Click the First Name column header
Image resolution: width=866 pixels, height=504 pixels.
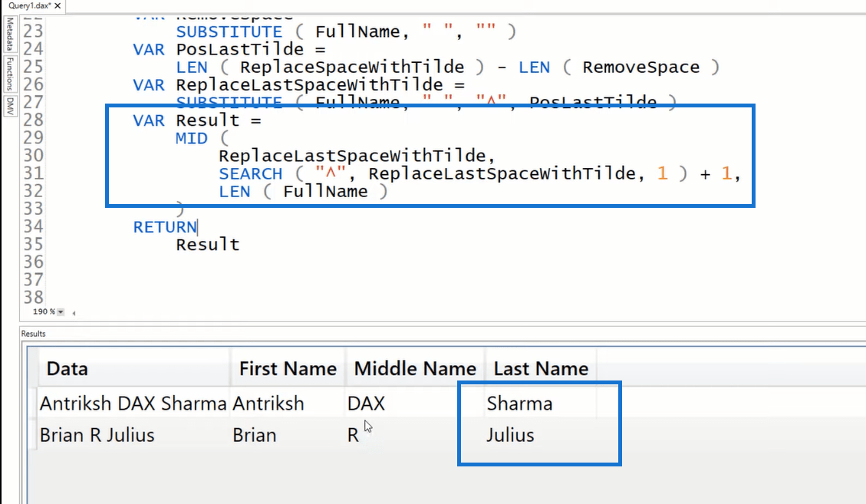(287, 369)
